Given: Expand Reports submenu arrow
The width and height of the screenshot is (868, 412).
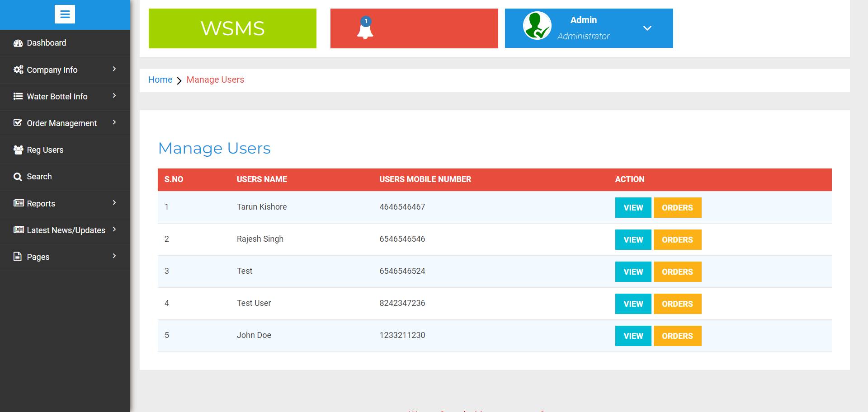Looking at the screenshot, I should 114,202.
